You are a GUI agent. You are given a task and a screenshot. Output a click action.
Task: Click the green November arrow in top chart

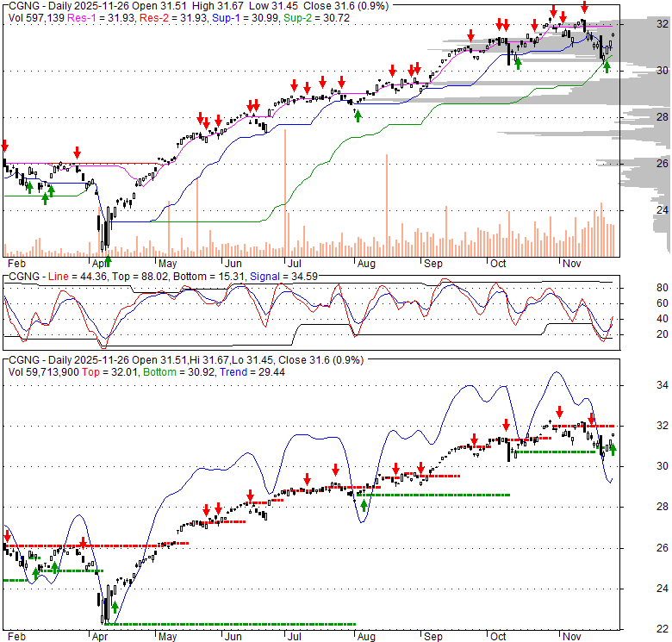607,66
